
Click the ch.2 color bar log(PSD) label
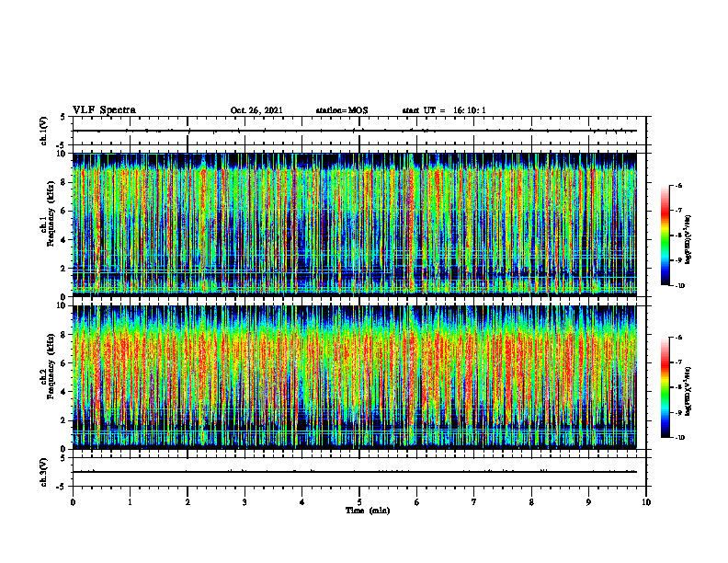click(x=688, y=391)
